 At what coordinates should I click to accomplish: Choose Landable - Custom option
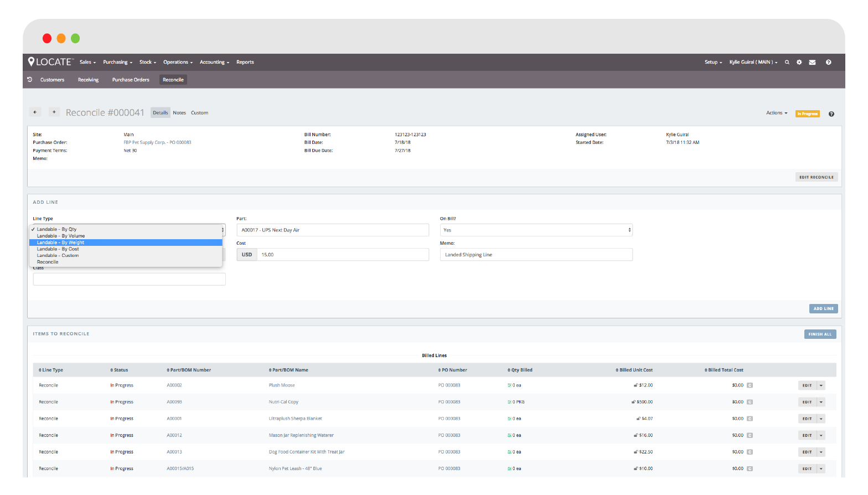click(x=126, y=255)
